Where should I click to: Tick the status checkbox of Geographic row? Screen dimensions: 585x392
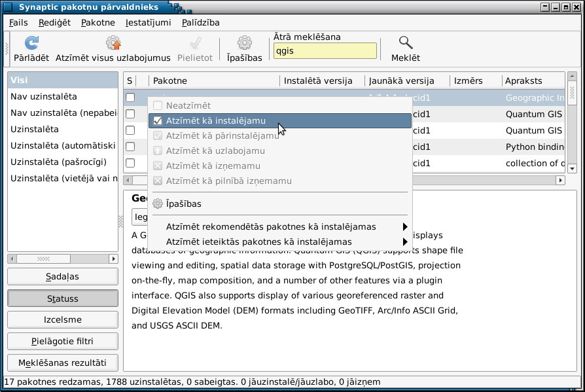coord(130,98)
